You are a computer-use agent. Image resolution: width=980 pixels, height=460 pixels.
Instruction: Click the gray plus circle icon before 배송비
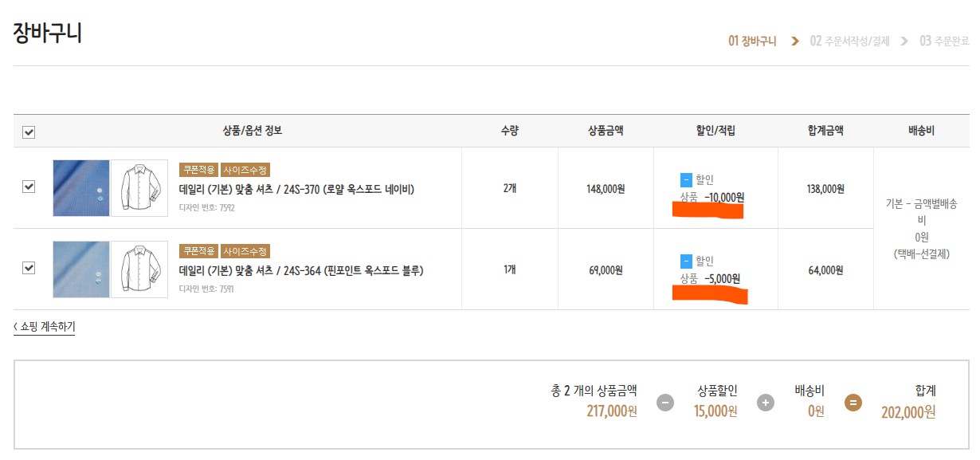click(766, 403)
